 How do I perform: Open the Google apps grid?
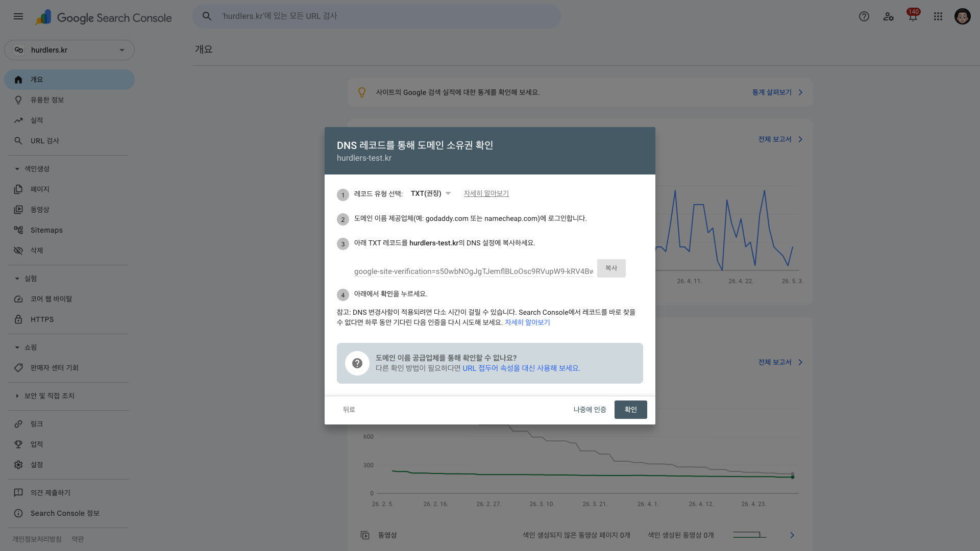click(x=938, y=16)
